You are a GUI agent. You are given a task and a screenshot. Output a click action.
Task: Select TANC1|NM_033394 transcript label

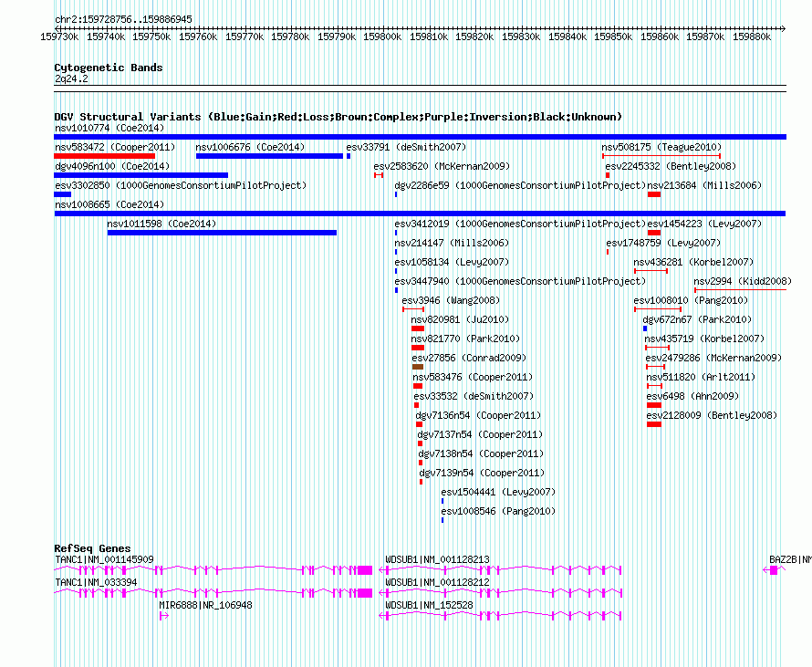point(96,582)
